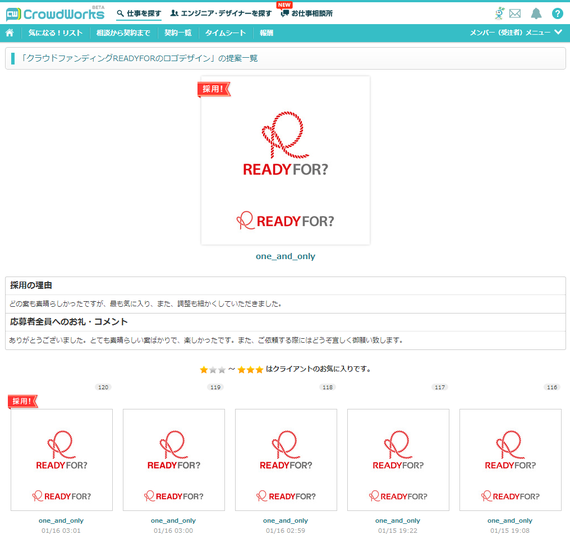The width and height of the screenshot is (570, 539).
Task: Click the お仕事相談所 chat icon
Action: pyautogui.click(x=285, y=13)
